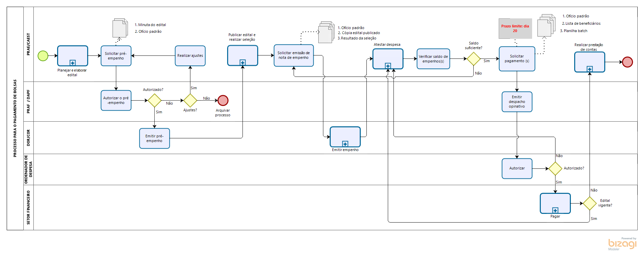Click the Processo para o pagamento de bolsas pool title
Viewport: 644px width, 261px height.
(x=15, y=118)
